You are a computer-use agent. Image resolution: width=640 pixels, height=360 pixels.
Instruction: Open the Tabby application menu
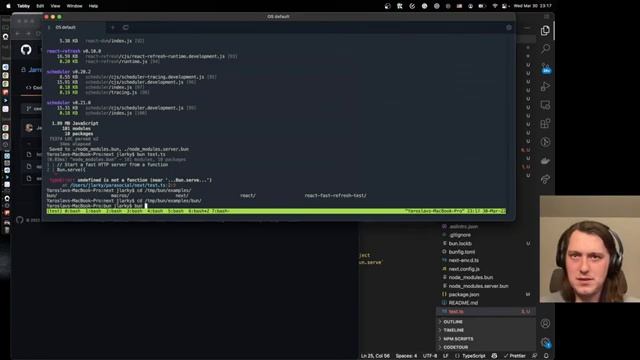[x=23, y=6]
